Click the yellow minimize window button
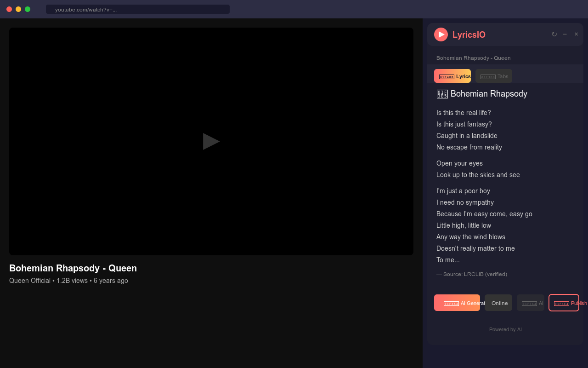The image size is (588, 368). click(18, 9)
